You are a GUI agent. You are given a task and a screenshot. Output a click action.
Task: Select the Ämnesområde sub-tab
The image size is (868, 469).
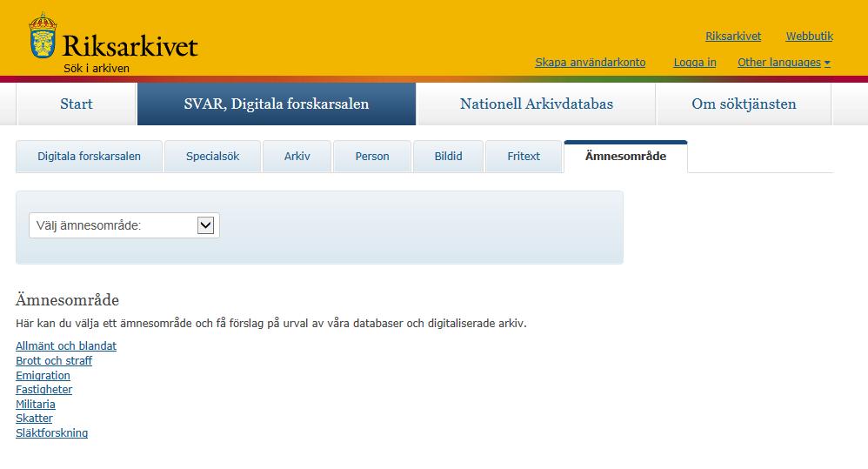(625, 157)
